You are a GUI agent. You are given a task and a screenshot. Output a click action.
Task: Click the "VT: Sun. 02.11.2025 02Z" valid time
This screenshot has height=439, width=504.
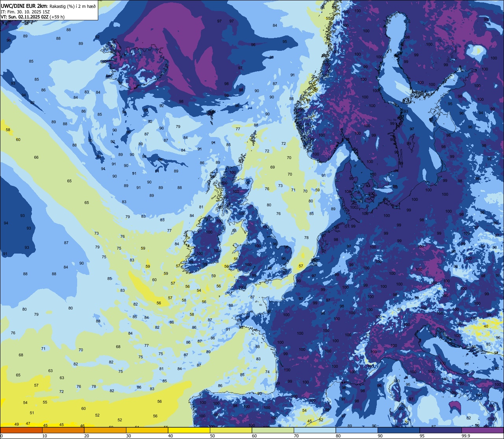(x=25, y=17)
